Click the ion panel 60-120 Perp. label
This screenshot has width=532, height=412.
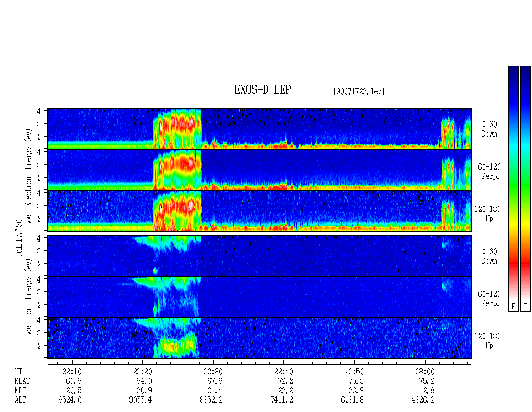[489, 299]
